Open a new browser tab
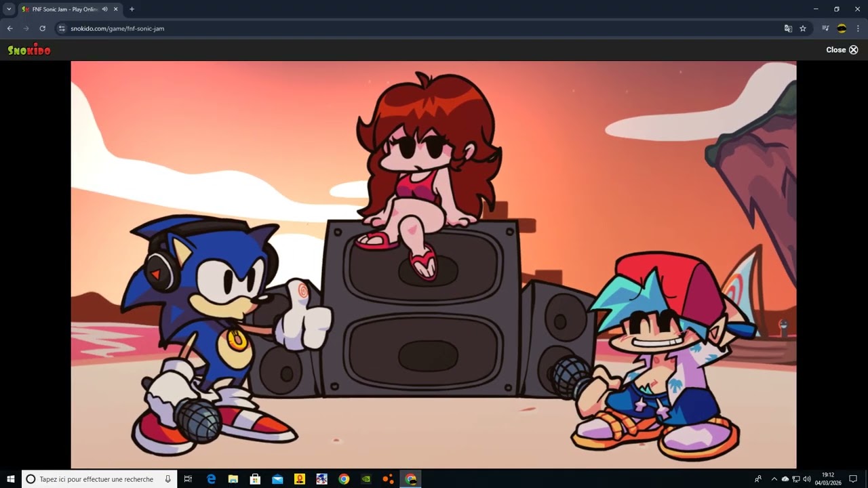Image resolution: width=868 pixels, height=488 pixels. coord(132,9)
